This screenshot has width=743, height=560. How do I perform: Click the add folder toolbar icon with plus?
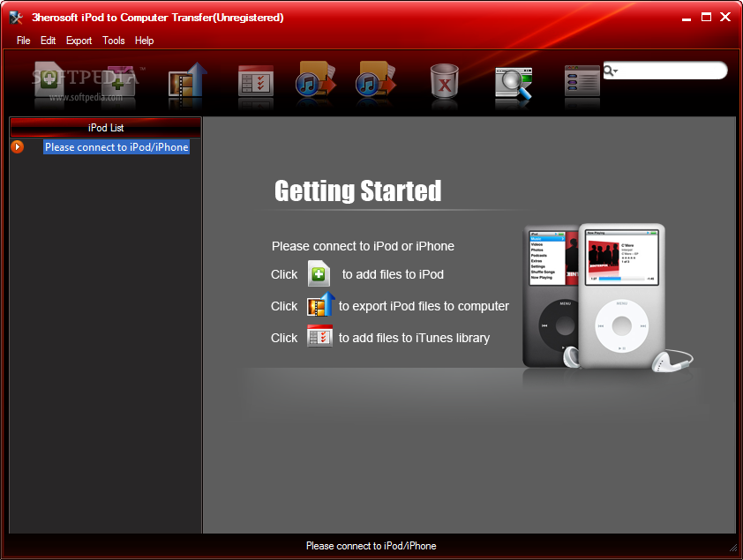click(x=118, y=80)
